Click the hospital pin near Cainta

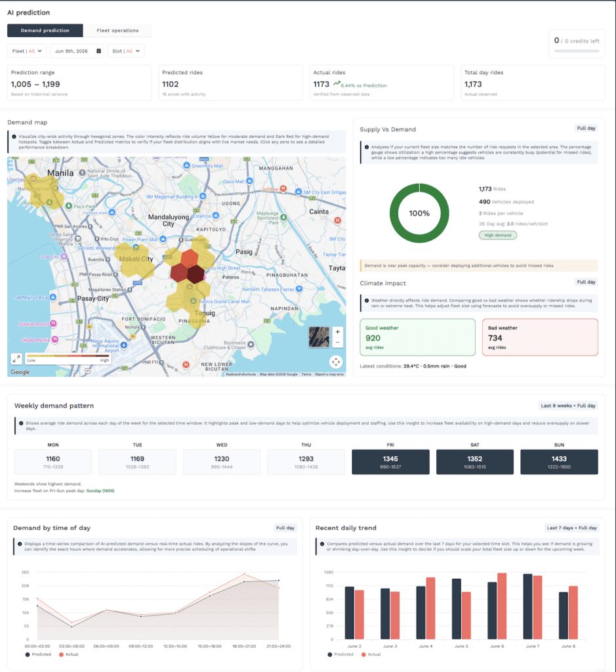(x=338, y=220)
